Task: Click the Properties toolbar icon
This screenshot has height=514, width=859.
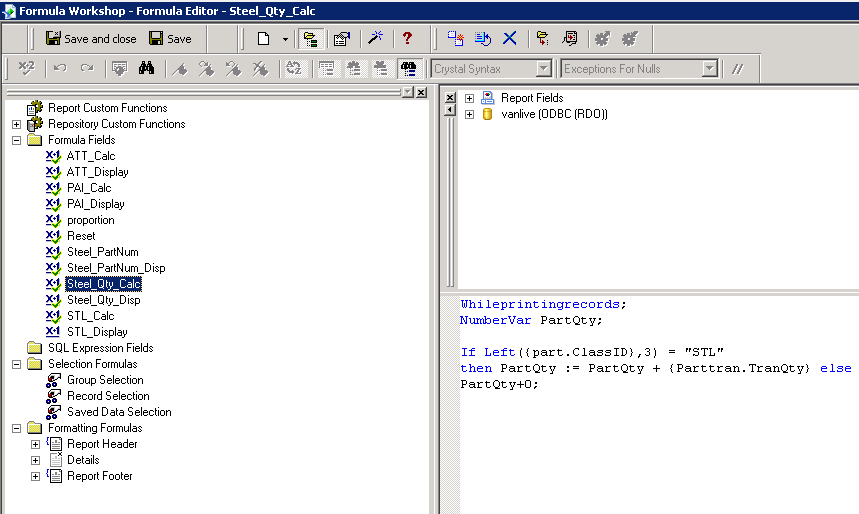Action: [341, 39]
